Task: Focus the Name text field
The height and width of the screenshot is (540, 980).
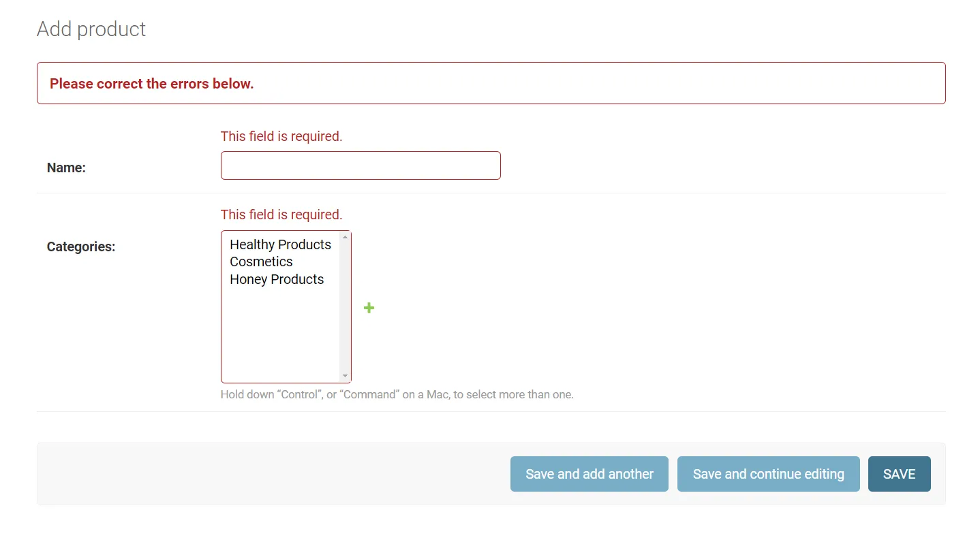Action: click(361, 165)
